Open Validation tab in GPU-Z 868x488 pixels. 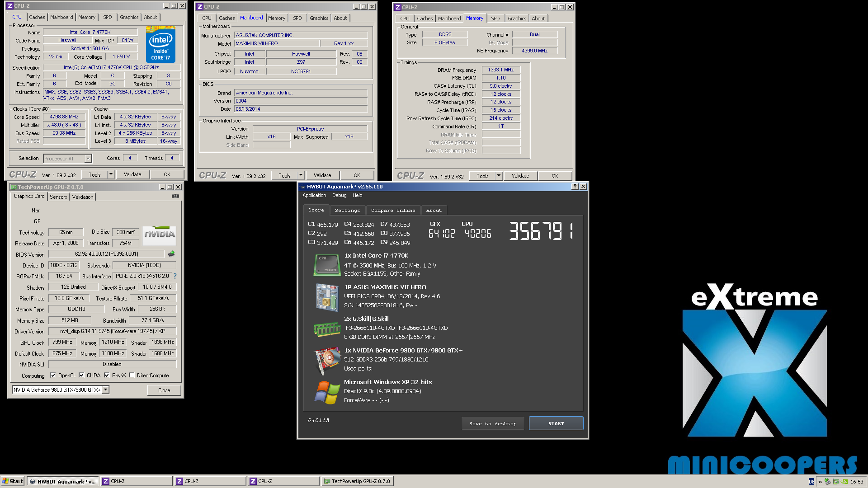click(83, 197)
